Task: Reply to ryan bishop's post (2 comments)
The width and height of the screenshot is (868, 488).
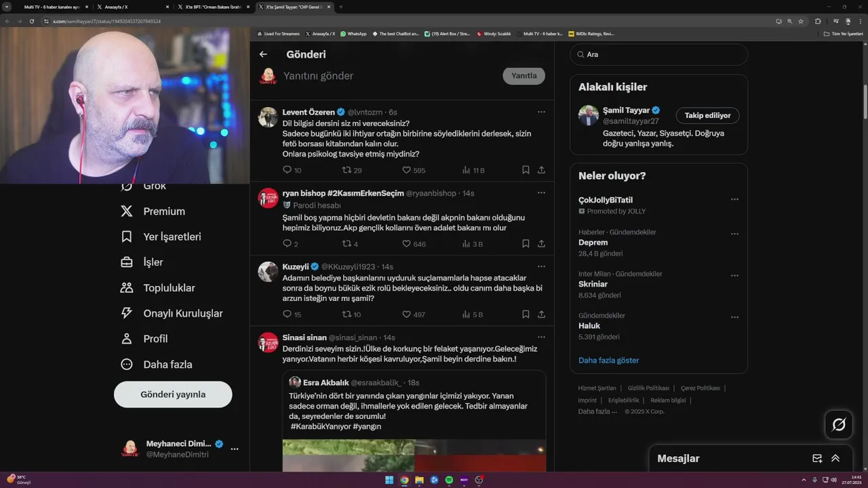Action: coord(290,243)
